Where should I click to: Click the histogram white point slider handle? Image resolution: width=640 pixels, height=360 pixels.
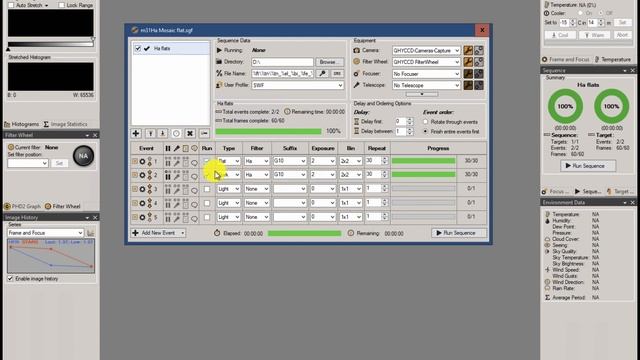coord(93,40)
